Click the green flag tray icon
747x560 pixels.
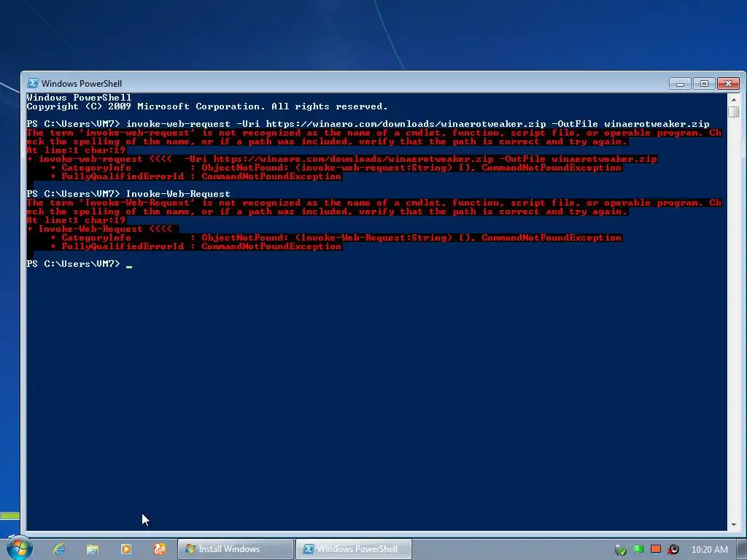click(638, 549)
